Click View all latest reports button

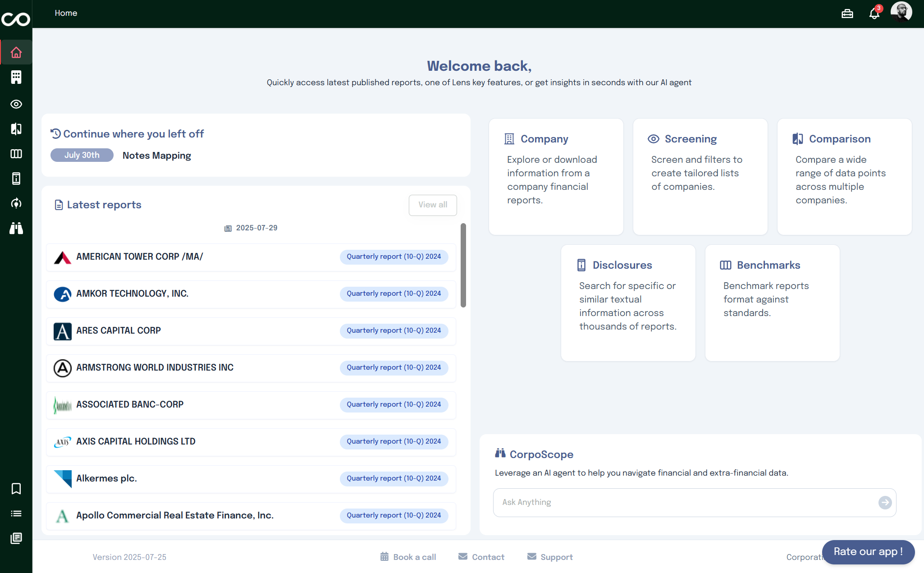coord(432,205)
